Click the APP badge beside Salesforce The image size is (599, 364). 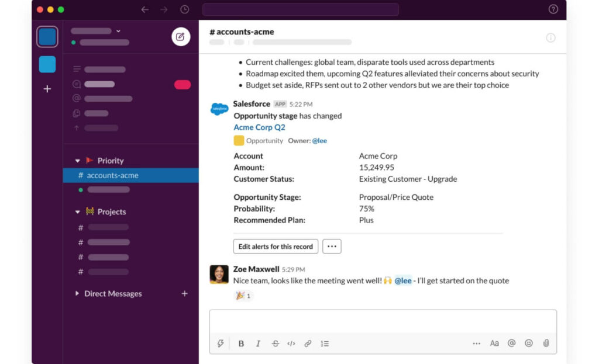pyautogui.click(x=280, y=104)
